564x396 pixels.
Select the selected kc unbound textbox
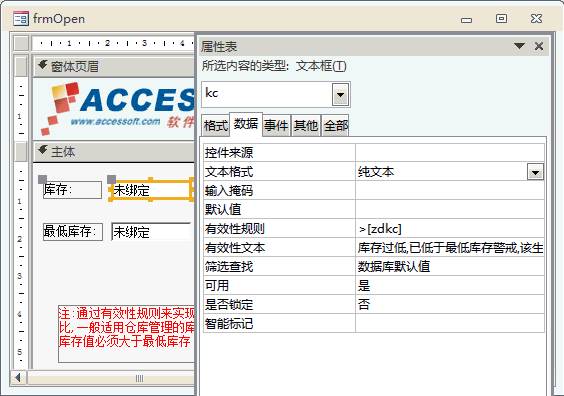pyautogui.click(x=151, y=190)
